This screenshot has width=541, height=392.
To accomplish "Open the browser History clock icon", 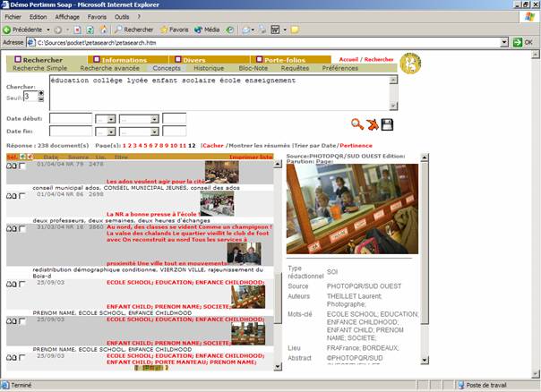I will 230,30.
